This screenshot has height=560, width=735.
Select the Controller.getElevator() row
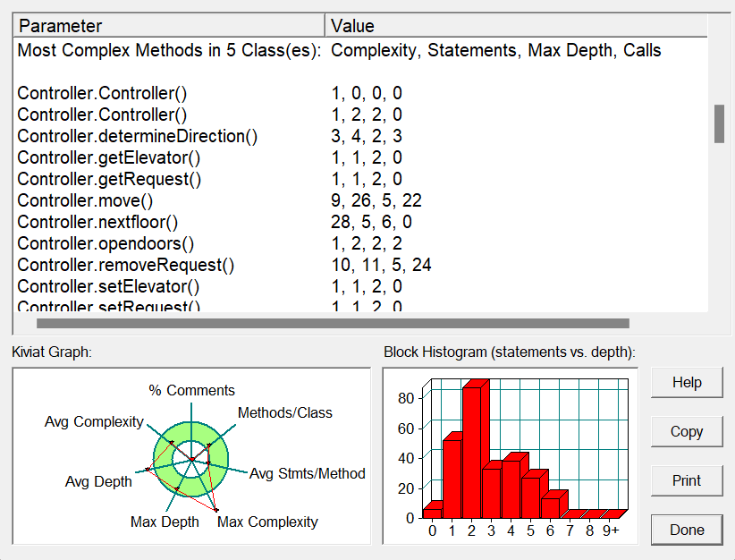pos(361,157)
